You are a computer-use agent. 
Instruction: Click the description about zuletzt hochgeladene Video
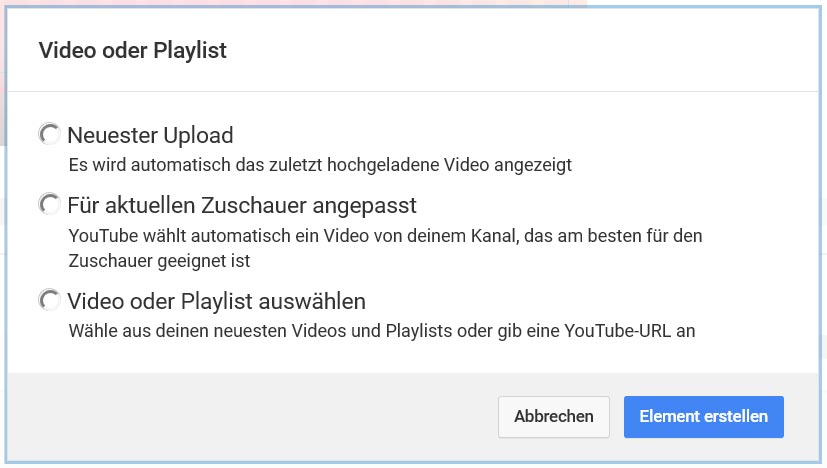coord(320,164)
